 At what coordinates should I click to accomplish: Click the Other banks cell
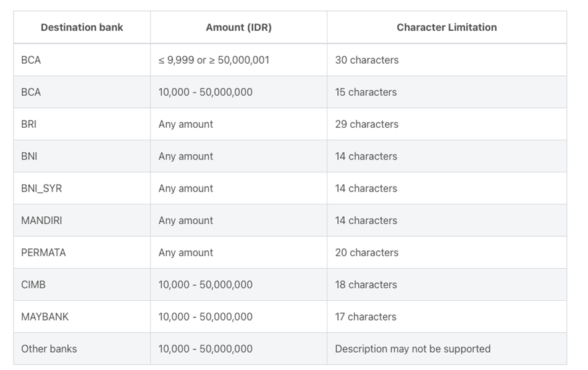82,348
